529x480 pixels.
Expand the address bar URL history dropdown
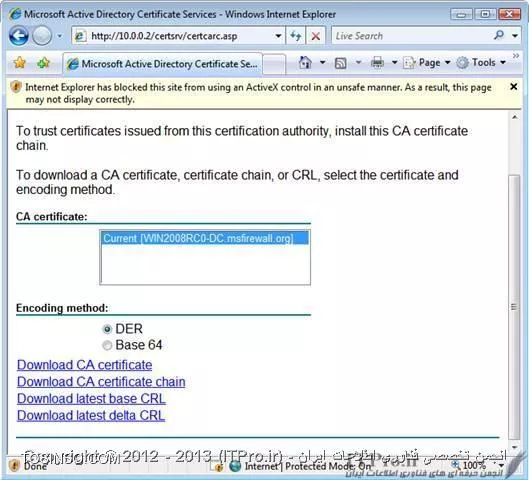click(x=278, y=36)
